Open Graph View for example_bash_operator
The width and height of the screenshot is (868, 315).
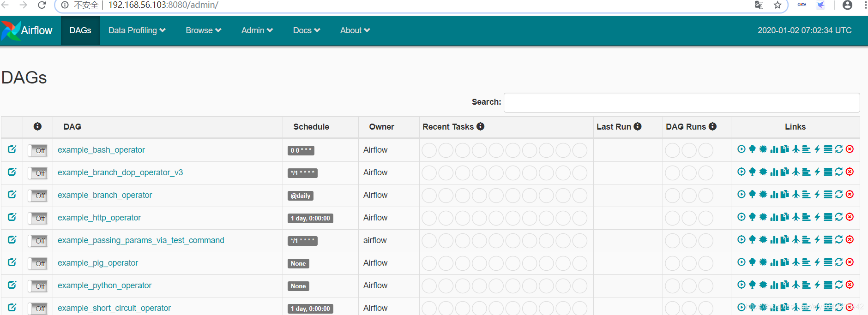(763, 149)
